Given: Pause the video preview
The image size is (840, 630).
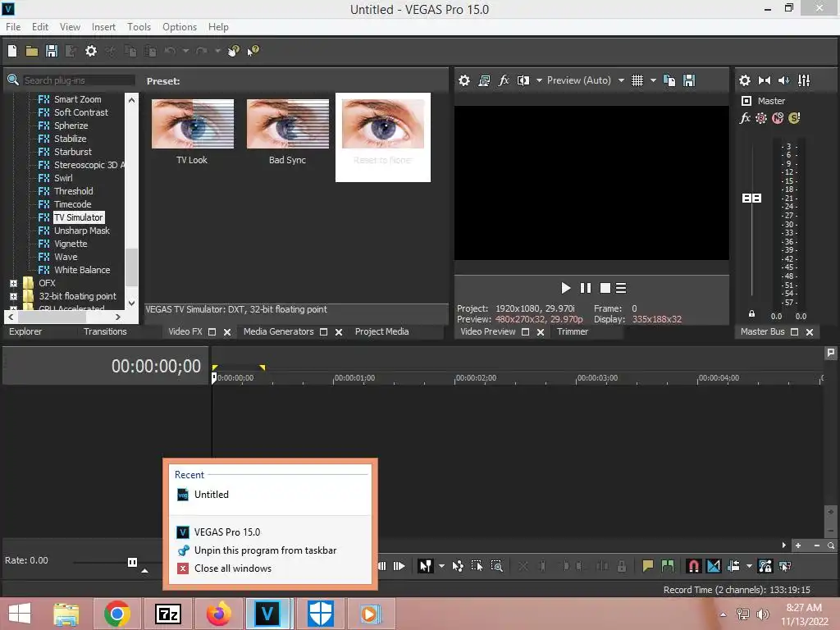Looking at the screenshot, I should [586, 288].
